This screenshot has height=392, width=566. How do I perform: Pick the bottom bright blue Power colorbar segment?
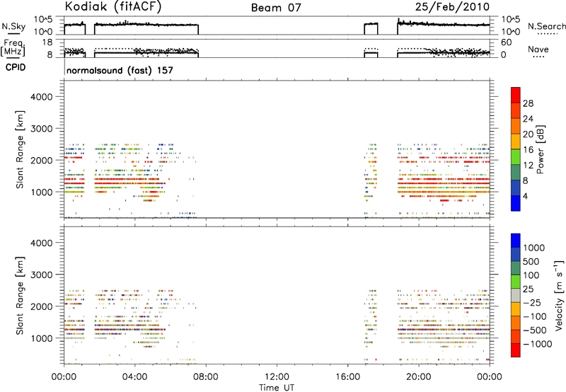point(516,203)
